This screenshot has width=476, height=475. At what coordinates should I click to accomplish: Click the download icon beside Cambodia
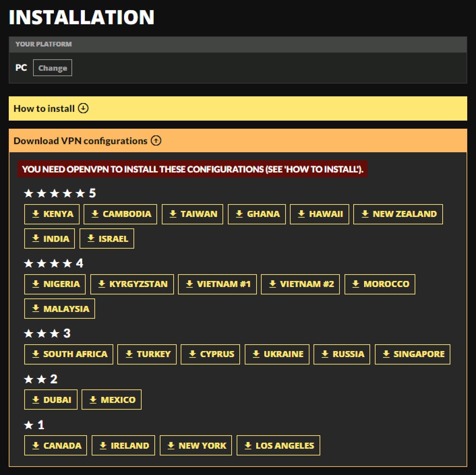[x=95, y=214]
